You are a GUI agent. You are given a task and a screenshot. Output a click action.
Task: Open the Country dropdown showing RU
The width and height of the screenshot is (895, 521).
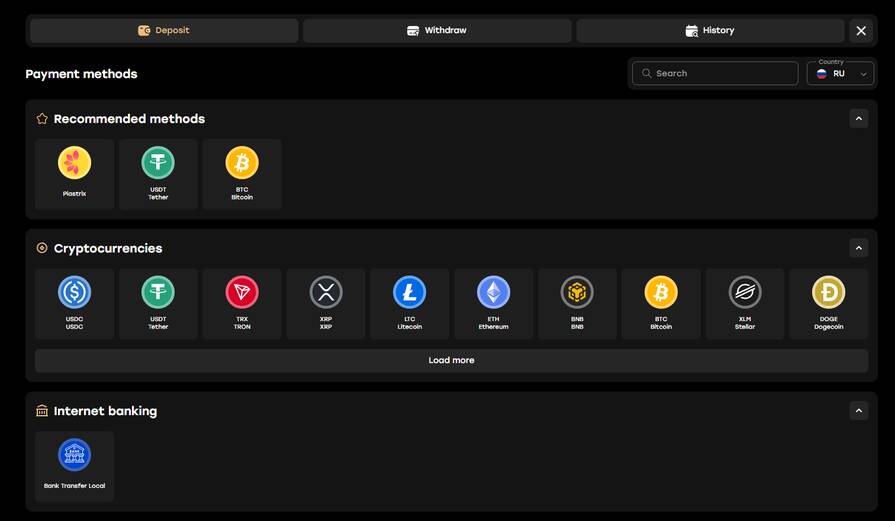pos(840,73)
